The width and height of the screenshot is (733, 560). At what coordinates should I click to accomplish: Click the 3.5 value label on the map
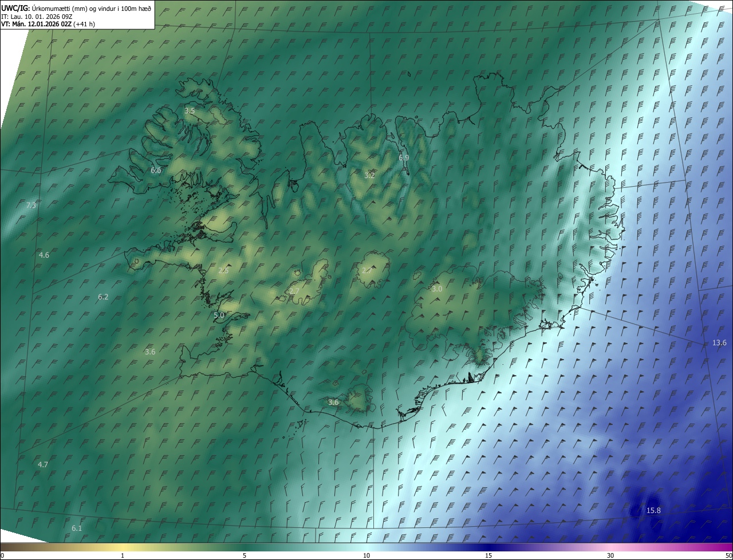click(190, 111)
